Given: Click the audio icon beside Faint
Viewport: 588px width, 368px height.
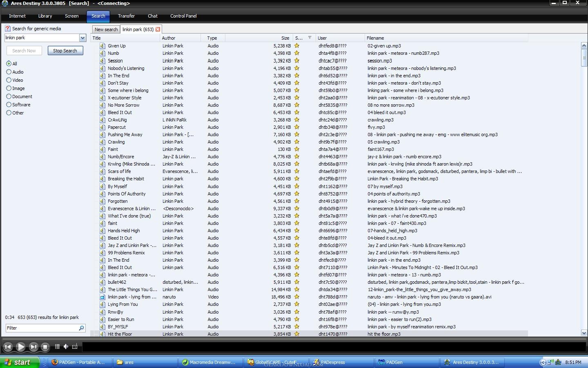Looking at the screenshot, I should click(102, 149).
